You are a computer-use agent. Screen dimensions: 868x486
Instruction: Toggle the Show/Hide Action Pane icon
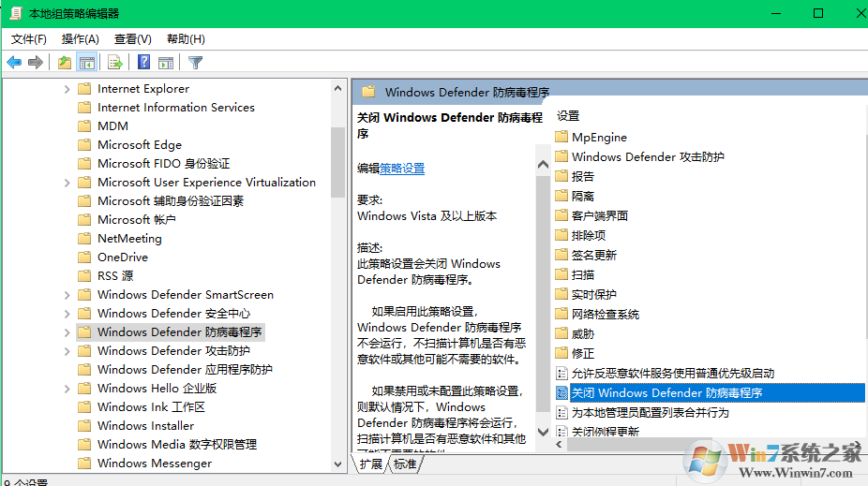click(166, 63)
